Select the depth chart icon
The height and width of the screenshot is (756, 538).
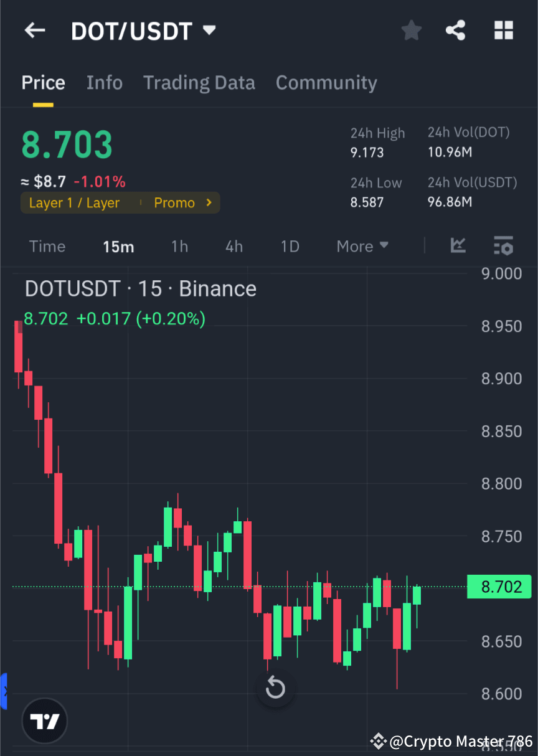[x=458, y=246]
